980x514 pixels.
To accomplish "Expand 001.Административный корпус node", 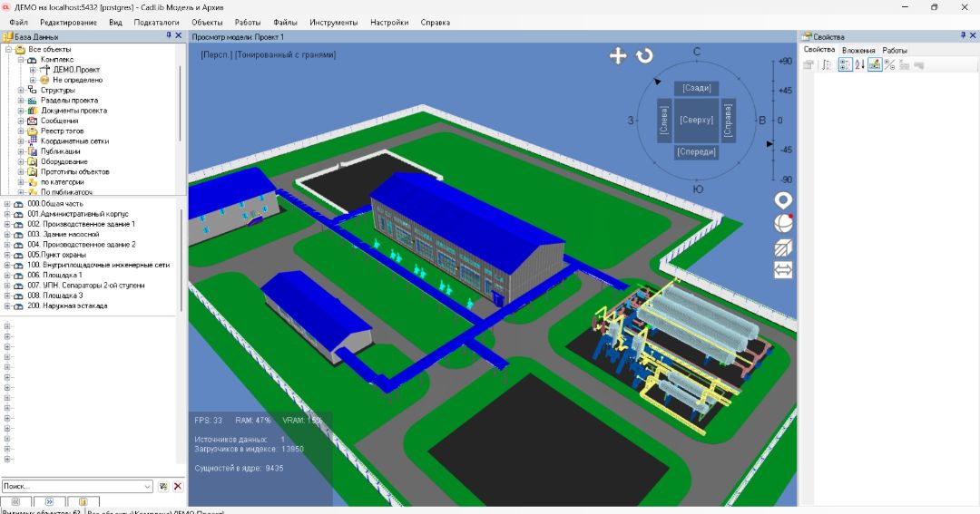I will click(x=7, y=214).
